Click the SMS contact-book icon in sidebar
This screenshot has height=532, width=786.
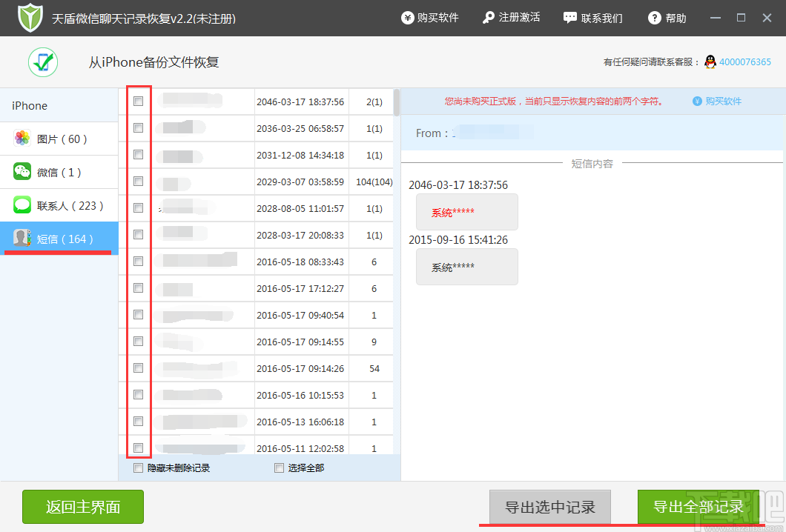click(x=22, y=239)
